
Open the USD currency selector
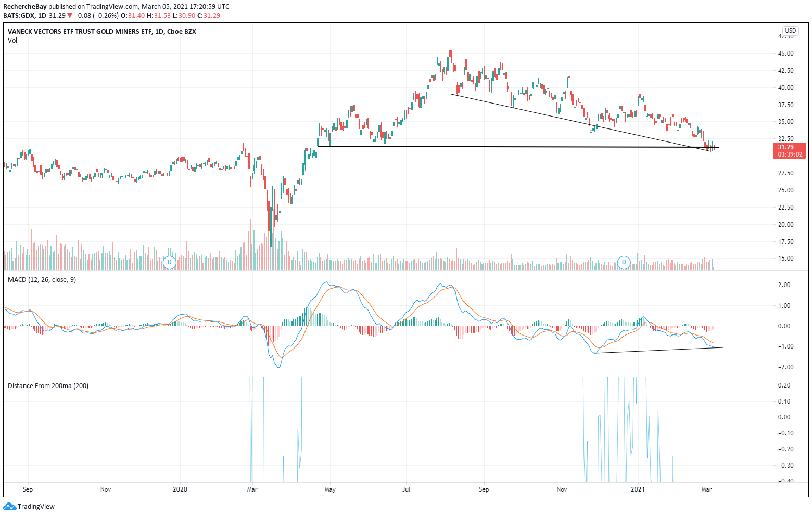click(791, 31)
